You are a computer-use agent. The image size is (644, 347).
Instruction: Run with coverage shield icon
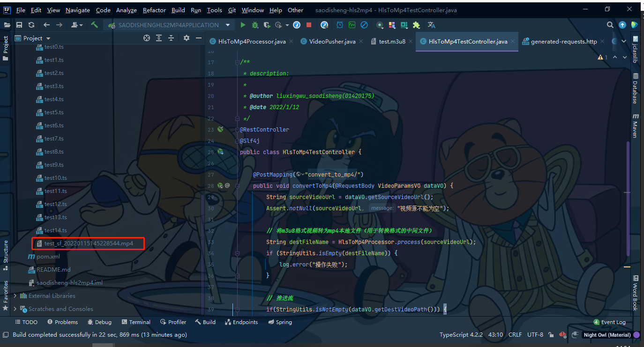pos(267,25)
